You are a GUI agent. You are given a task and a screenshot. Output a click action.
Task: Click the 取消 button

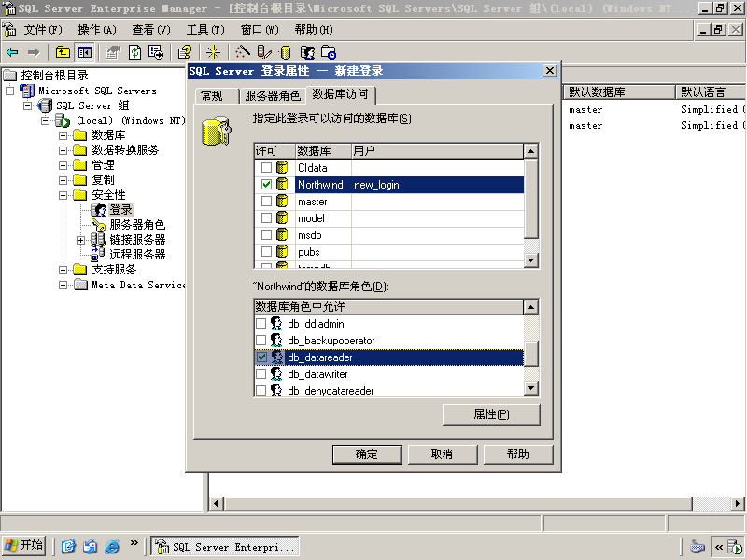442,455
